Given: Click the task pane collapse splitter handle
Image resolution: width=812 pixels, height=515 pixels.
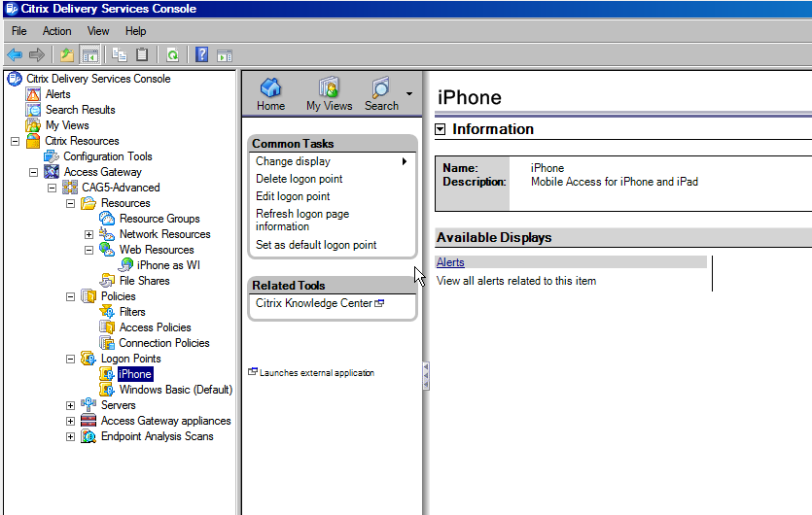Looking at the screenshot, I should tap(426, 376).
